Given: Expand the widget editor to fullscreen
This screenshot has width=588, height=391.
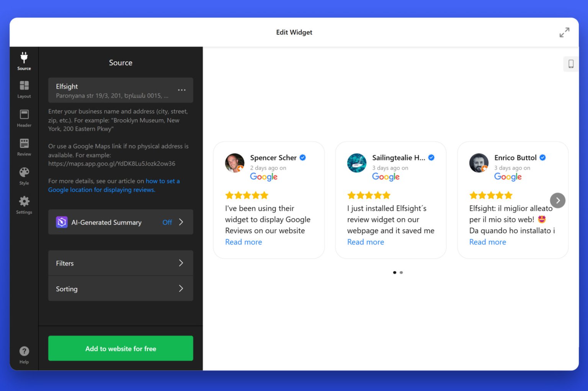Looking at the screenshot, I should (x=564, y=32).
